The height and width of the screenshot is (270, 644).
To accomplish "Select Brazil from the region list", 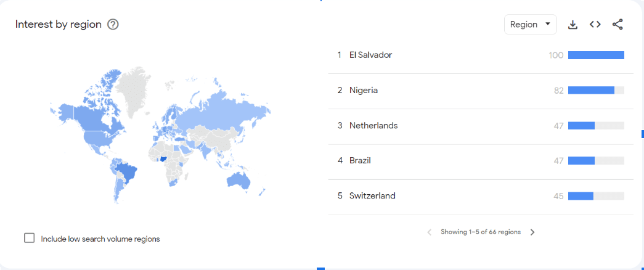I will tap(360, 160).
